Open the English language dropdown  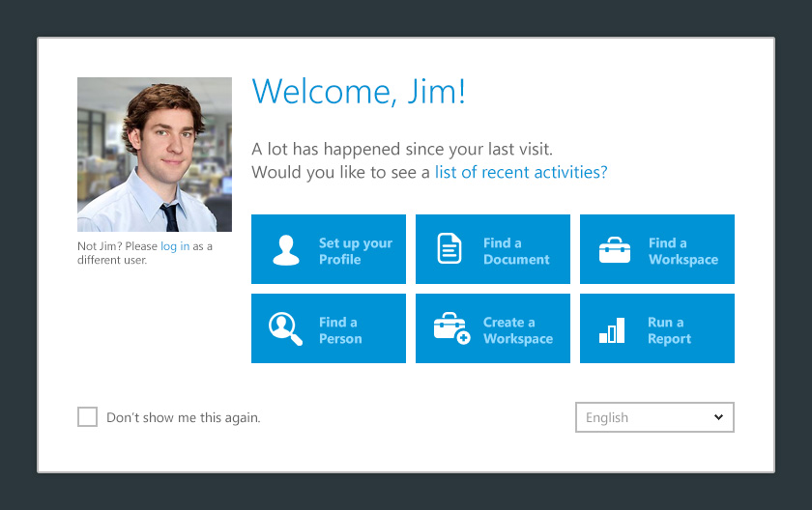[x=654, y=417]
